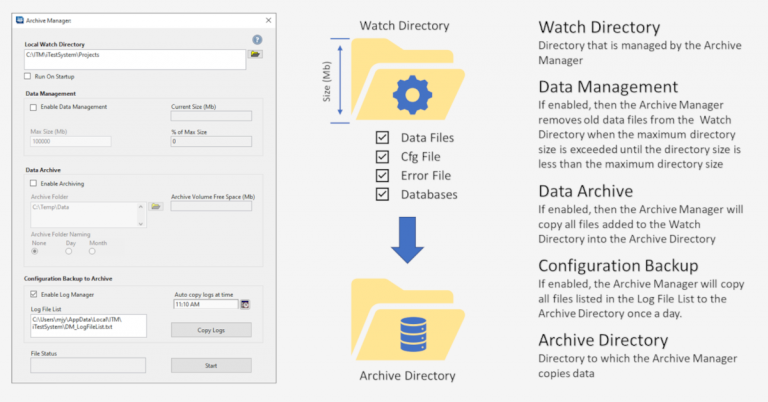
Task: Select the None folder naming radio button
Action: [35, 252]
